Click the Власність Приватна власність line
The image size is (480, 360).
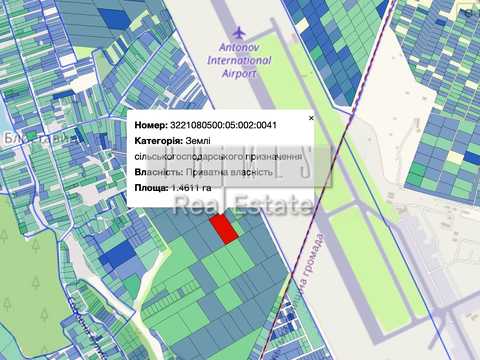[204, 172]
